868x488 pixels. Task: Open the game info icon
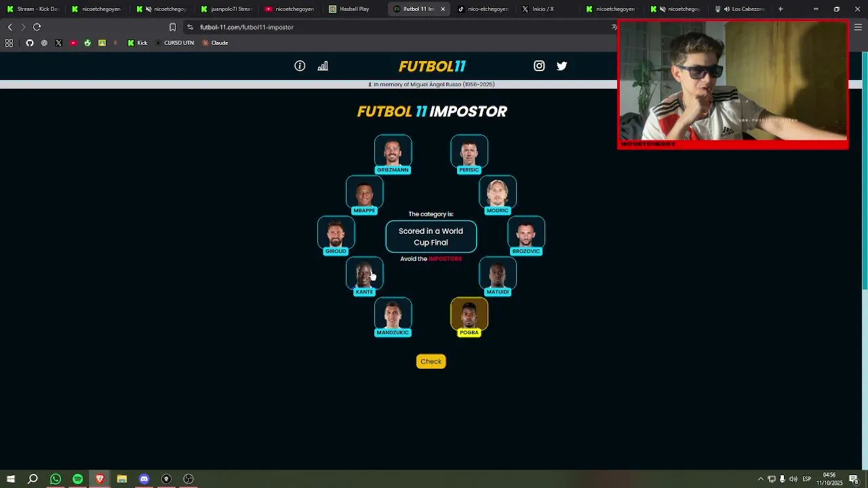300,66
